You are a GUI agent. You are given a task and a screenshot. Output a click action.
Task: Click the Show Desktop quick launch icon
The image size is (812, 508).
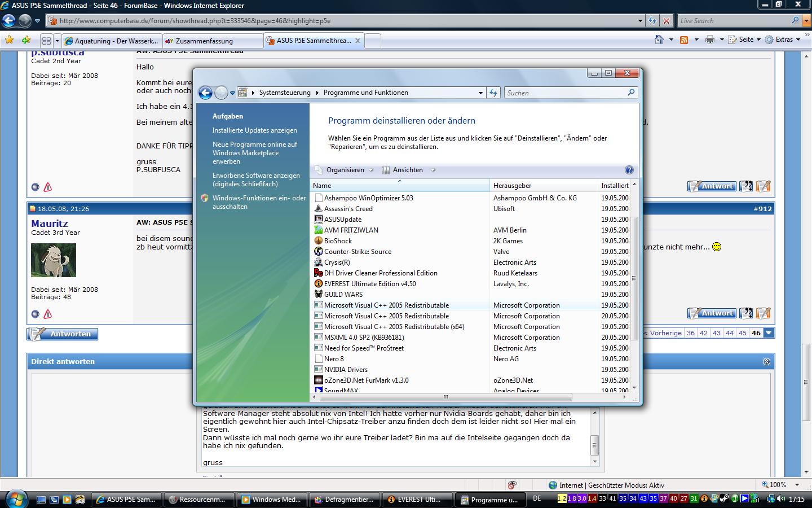click(41, 500)
